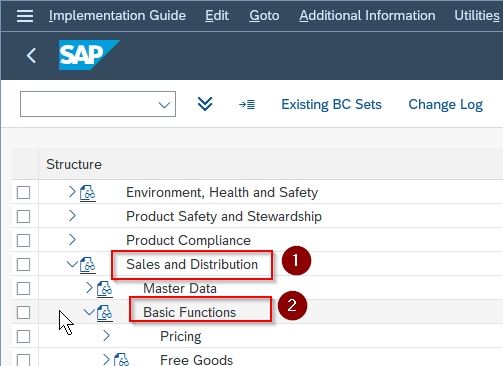Open documentation icon for Master Data

coord(105,289)
